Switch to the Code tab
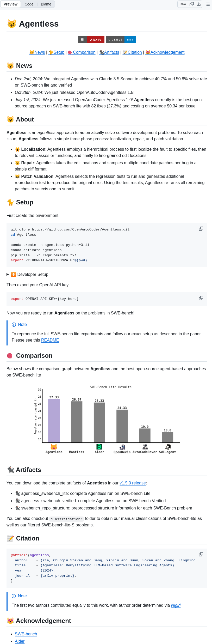 [29, 4]
